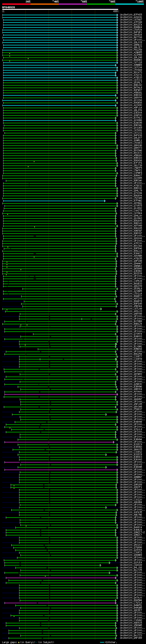
Task: Select hit label UniRef100_Q94LT9
Action: [131, 191]
